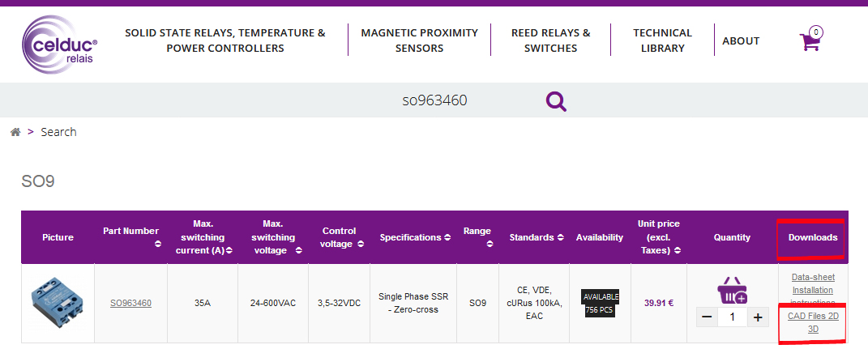Click the AVAILABLE 756 PCS badge

pos(600,303)
